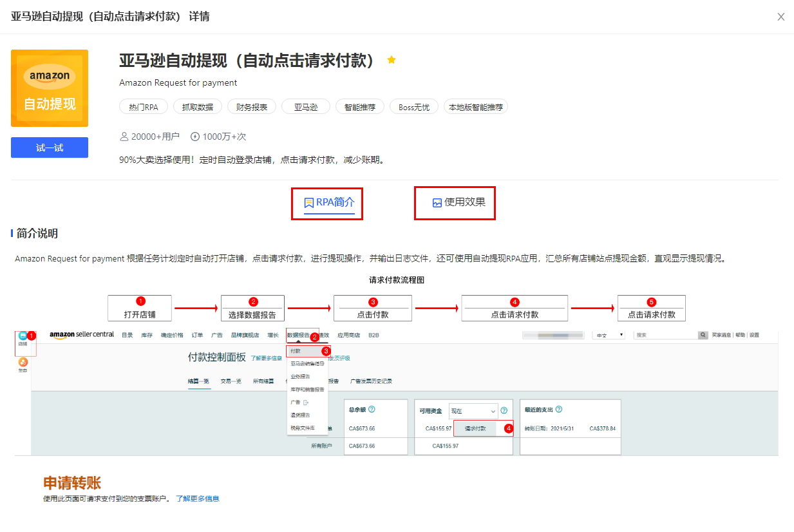Switch to the 使用效果 tab

458,202
